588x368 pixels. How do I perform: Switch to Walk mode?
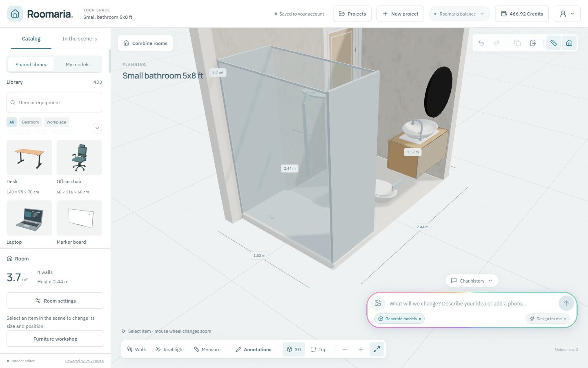pyautogui.click(x=136, y=349)
